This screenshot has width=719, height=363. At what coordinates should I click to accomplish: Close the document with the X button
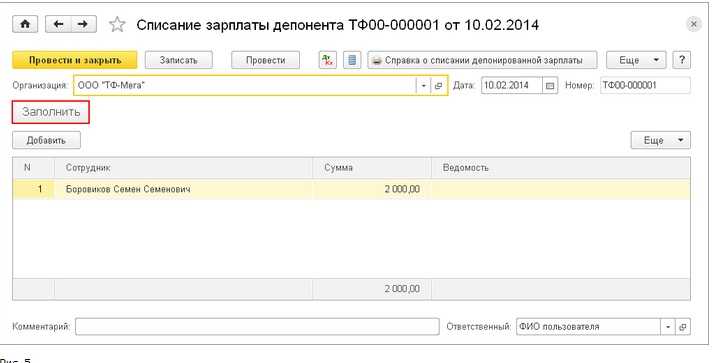(694, 24)
